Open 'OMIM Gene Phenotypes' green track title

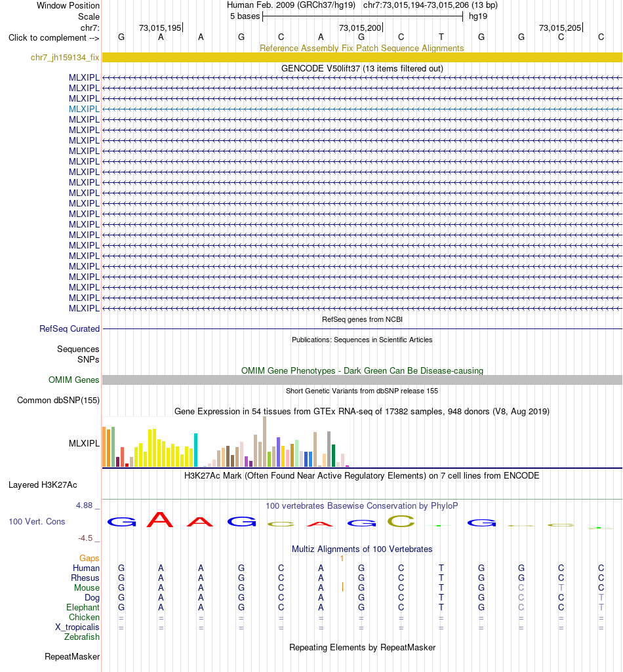[x=362, y=370]
